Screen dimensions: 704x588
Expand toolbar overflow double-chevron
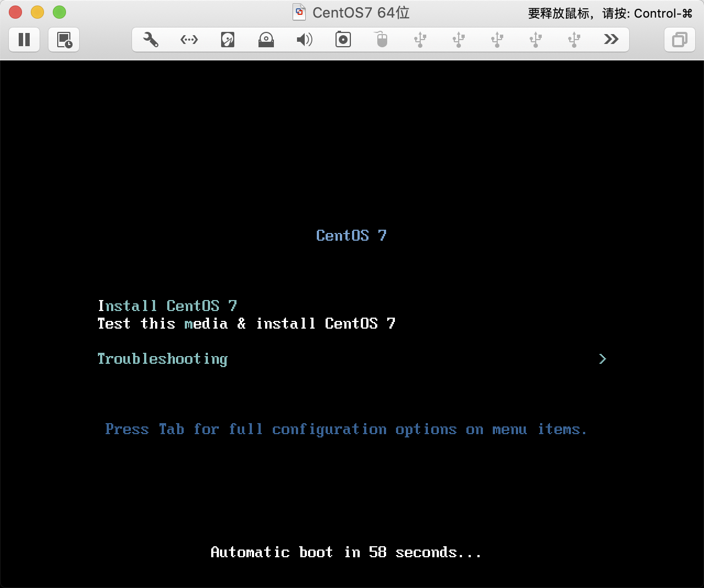coord(611,40)
